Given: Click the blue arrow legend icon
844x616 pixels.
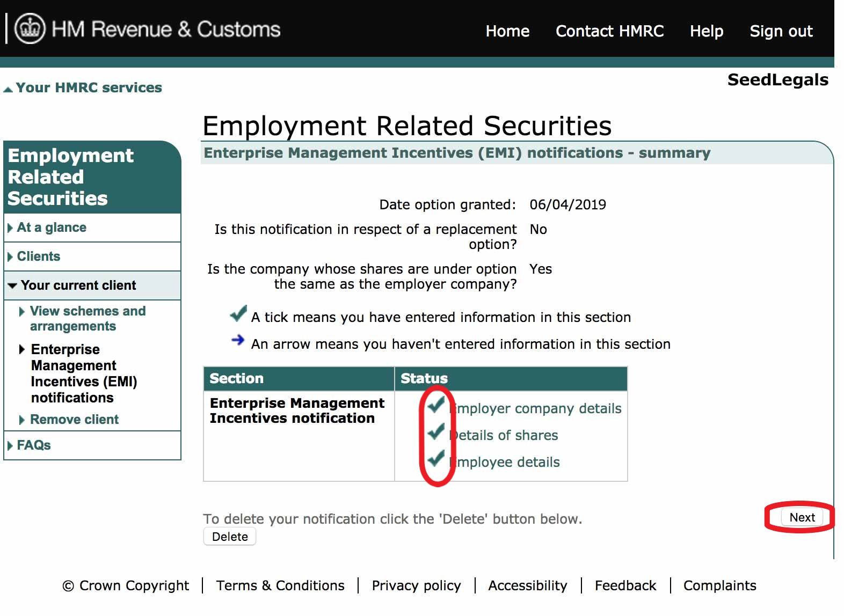Looking at the screenshot, I should point(237,340).
